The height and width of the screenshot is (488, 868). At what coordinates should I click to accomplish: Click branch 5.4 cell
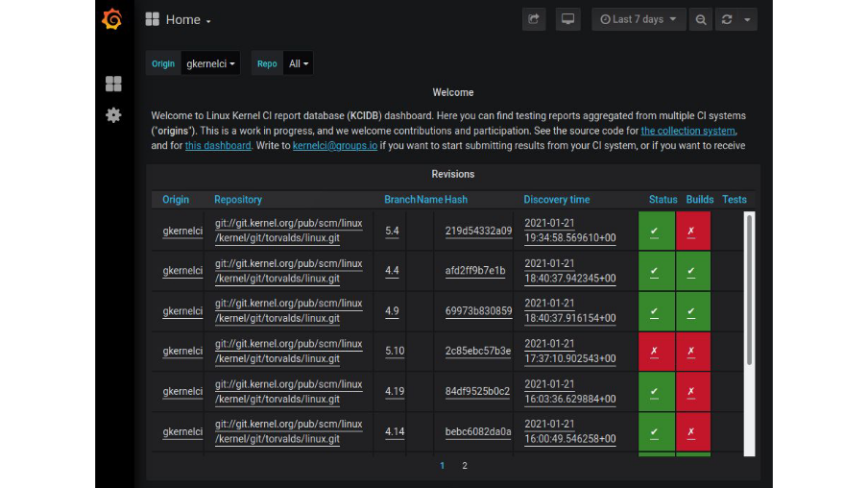tap(392, 231)
